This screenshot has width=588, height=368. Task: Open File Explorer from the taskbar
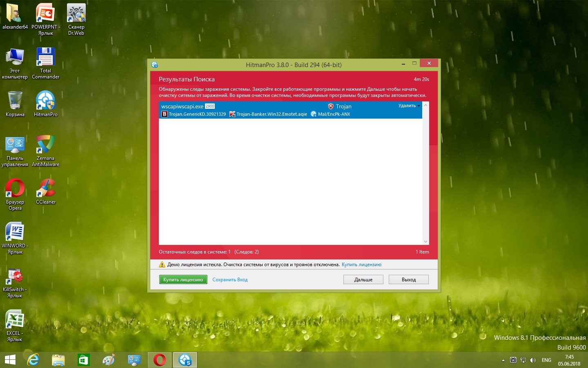[58, 360]
